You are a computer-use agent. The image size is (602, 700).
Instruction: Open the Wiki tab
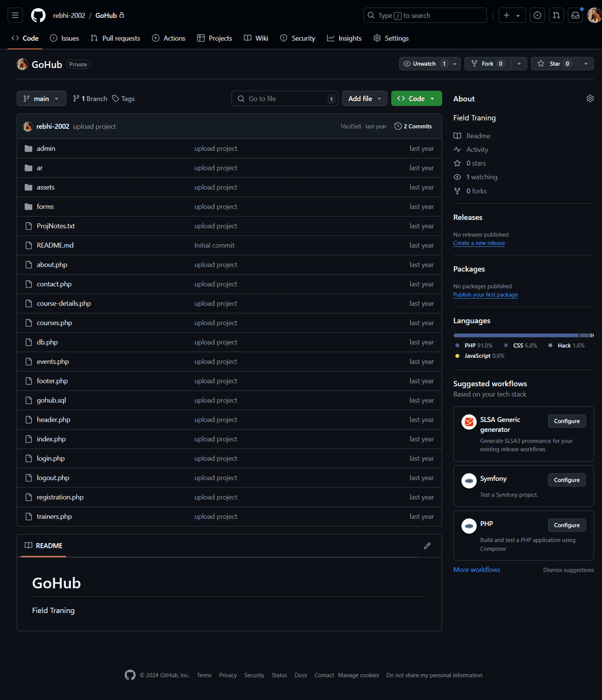coord(256,38)
